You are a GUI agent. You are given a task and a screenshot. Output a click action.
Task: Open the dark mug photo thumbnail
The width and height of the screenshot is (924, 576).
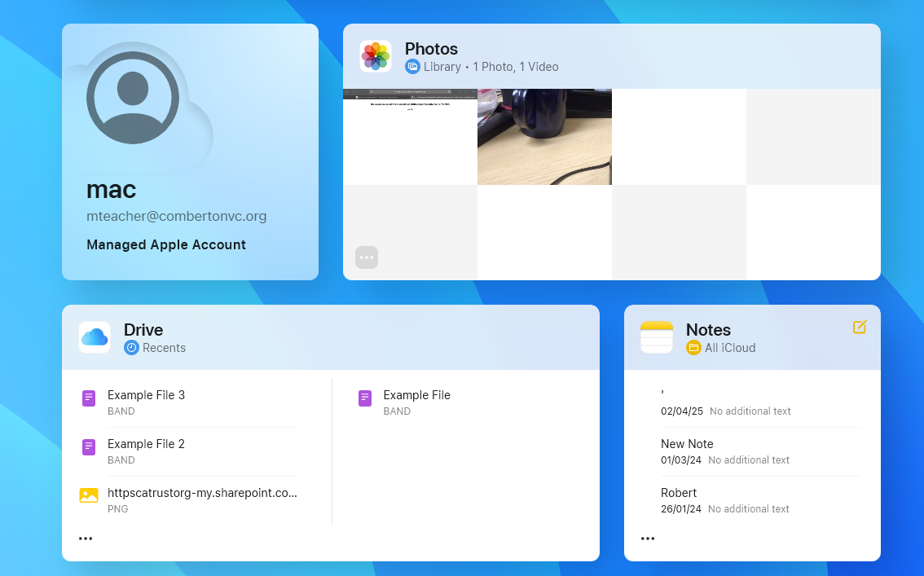(544, 137)
